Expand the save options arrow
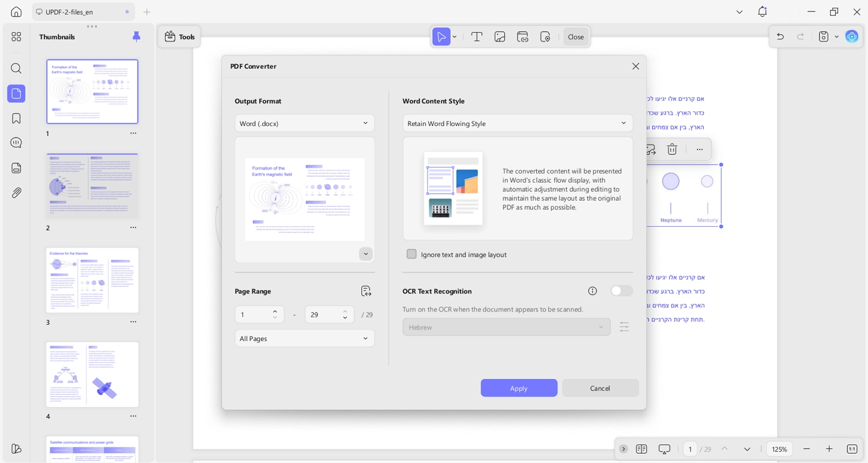Image resolution: width=868 pixels, height=463 pixels. [837, 37]
